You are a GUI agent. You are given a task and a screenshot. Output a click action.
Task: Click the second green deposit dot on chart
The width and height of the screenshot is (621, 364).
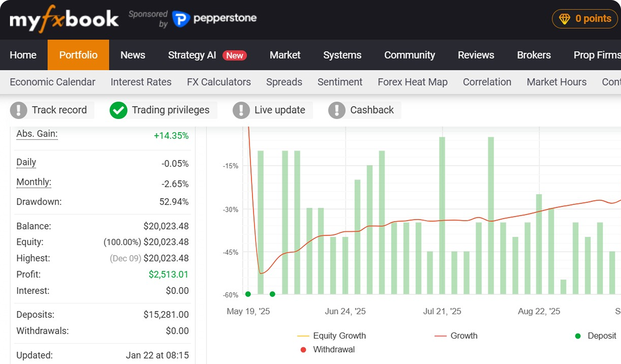[272, 294]
